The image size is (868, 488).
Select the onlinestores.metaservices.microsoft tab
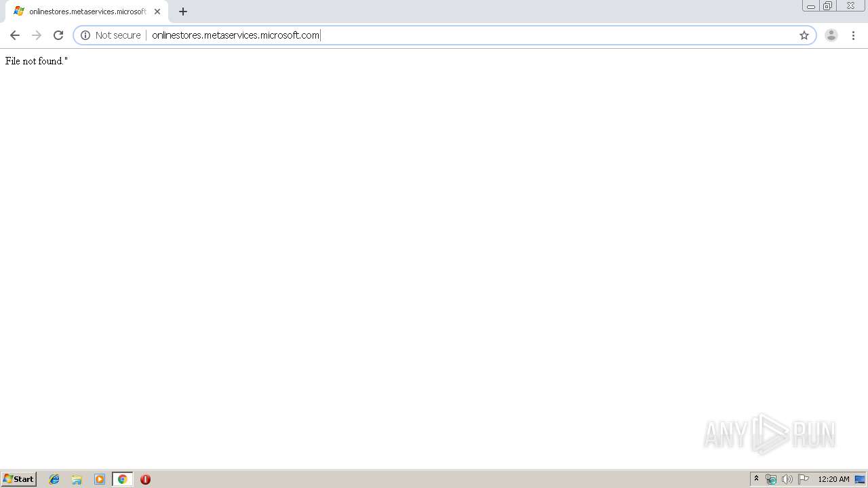87,12
